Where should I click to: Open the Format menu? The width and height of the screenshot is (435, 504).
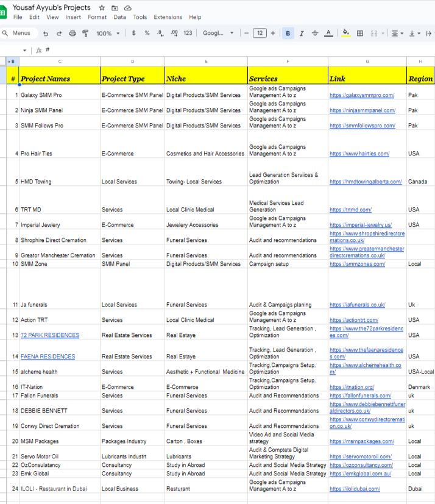tap(97, 17)
